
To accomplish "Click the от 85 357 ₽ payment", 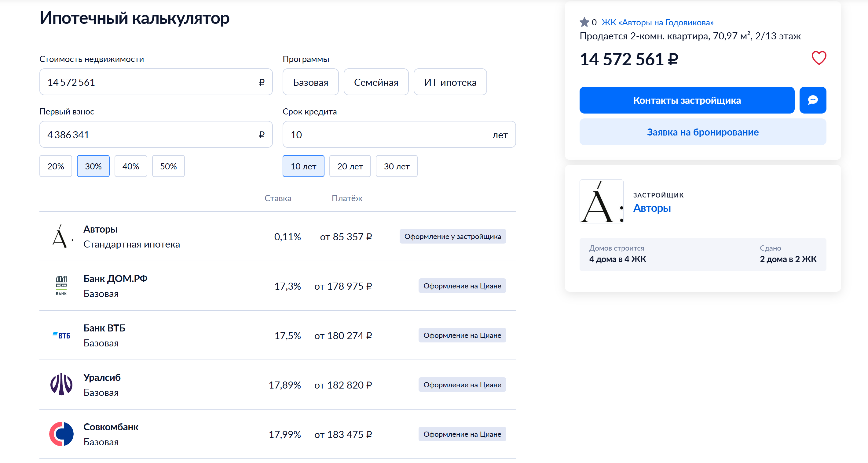I will (346, 237).
